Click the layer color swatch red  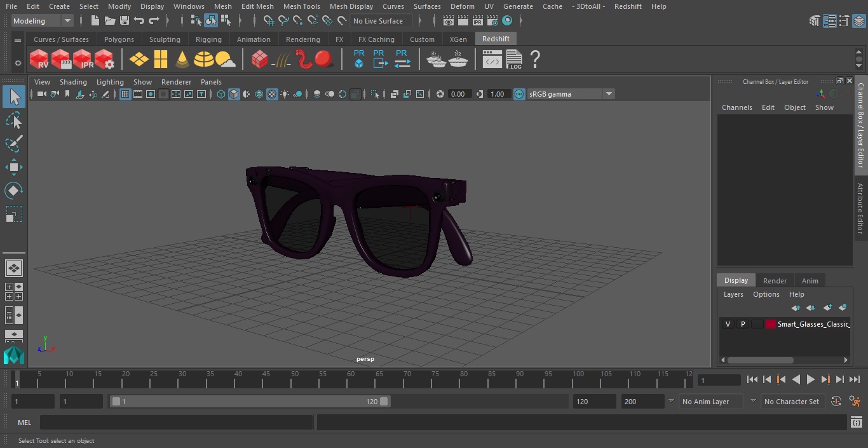coord(771,324)
